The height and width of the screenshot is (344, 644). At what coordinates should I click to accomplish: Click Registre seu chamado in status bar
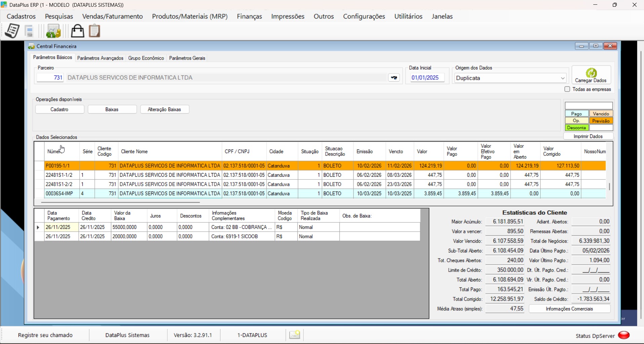(x=45, y=335)
